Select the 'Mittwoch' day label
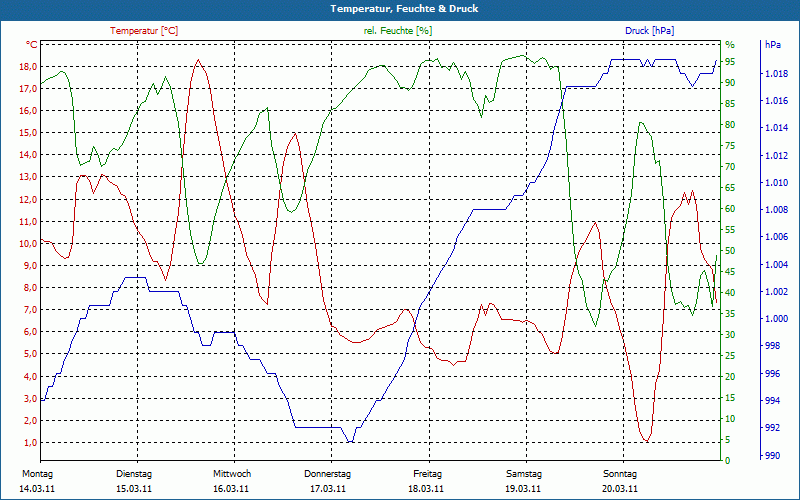 232,474
